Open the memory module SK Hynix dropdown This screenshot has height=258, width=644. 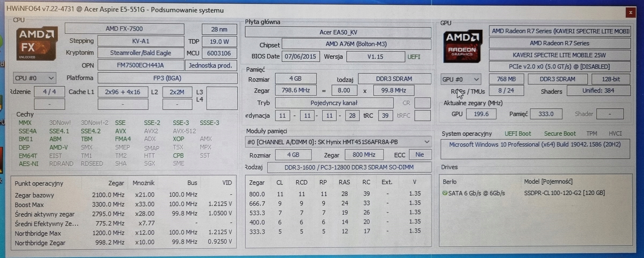[338, 142]
